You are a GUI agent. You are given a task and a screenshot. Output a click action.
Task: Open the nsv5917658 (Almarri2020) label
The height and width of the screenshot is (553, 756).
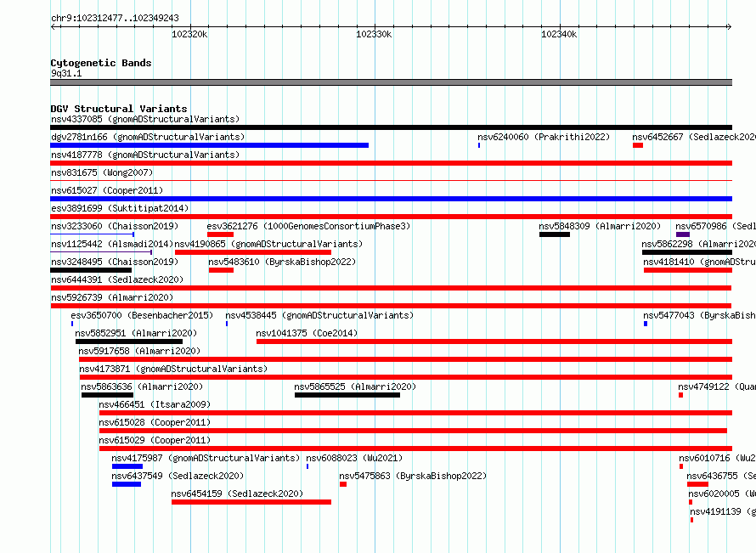pos(139,351)
